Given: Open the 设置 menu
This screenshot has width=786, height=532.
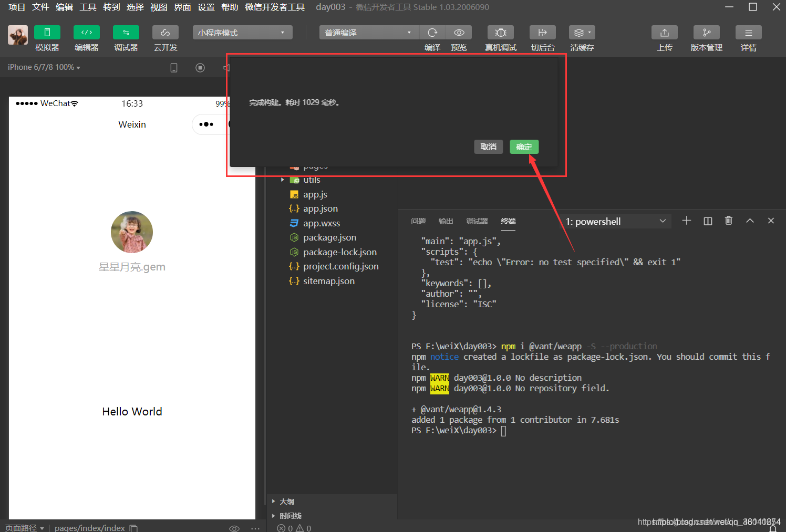Looking at the screenshot, I should (206, 7).
